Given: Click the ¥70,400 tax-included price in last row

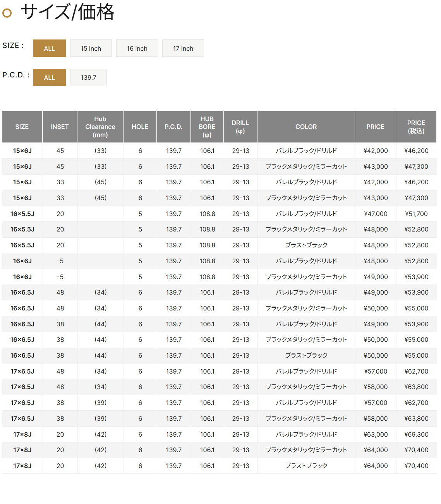Looking at the screenshot, I should (x=416, y=466).
